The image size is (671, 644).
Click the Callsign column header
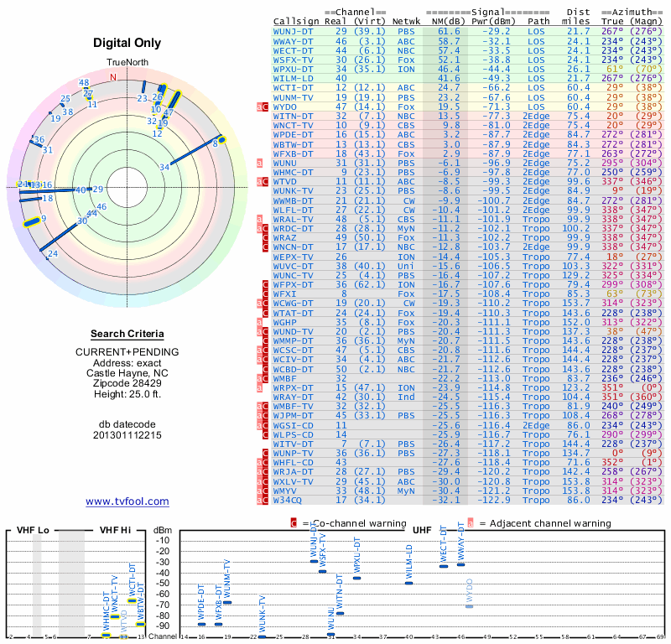click(296, 22)
